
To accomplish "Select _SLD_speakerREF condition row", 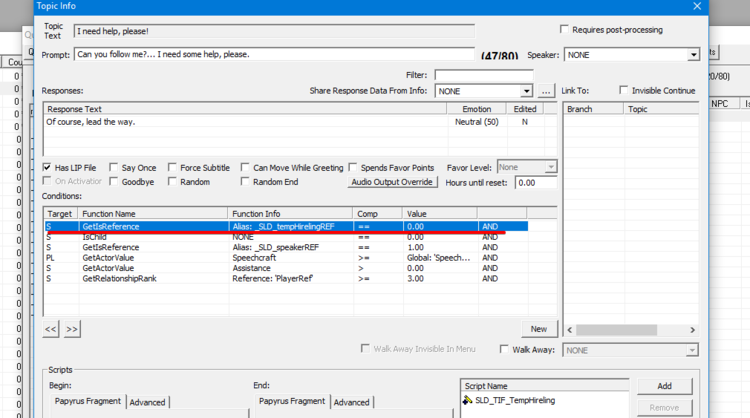I will [x=286, y=247].
